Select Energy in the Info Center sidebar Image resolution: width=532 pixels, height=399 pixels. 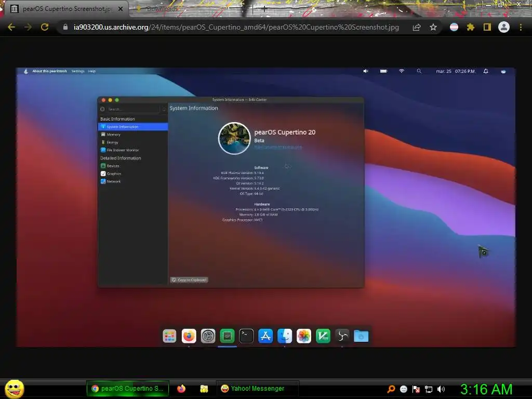pos(132,142)
